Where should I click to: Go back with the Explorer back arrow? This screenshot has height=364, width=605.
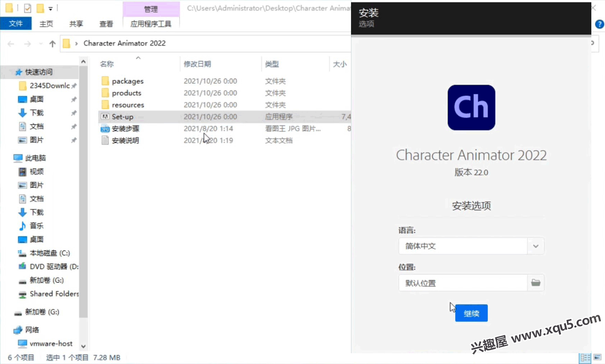click(11, 44)
